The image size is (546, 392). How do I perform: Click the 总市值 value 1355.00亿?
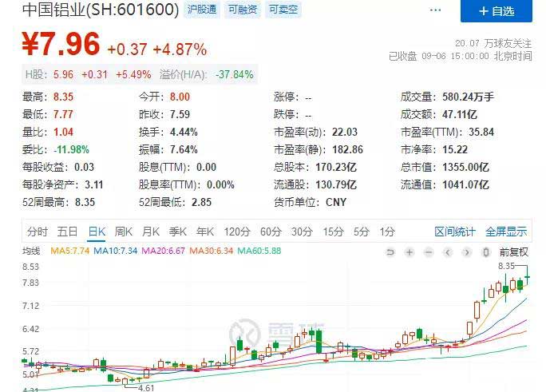[465, 167]
